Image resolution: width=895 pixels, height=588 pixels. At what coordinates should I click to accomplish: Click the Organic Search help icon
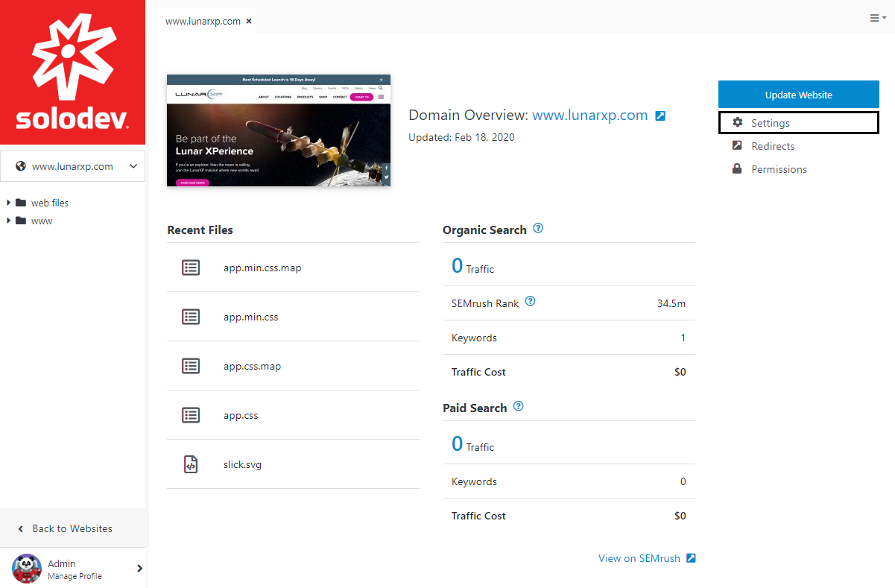coord(538,229)
